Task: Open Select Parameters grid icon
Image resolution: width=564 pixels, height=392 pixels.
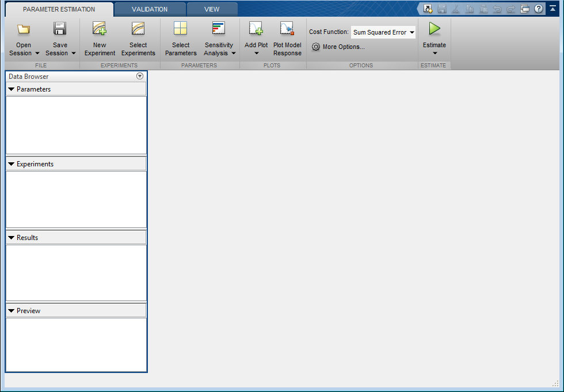Action: click(180, 28)
